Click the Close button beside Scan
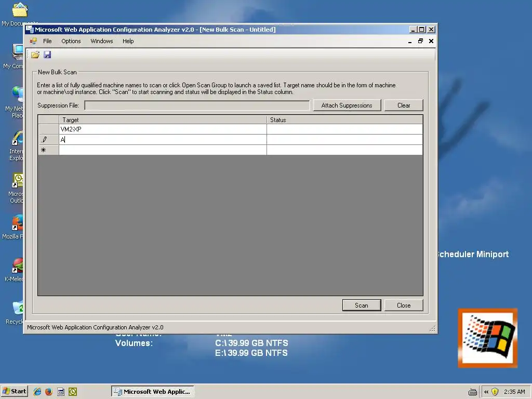The height and width of the screenshot is (399, 532). [403, 305]
